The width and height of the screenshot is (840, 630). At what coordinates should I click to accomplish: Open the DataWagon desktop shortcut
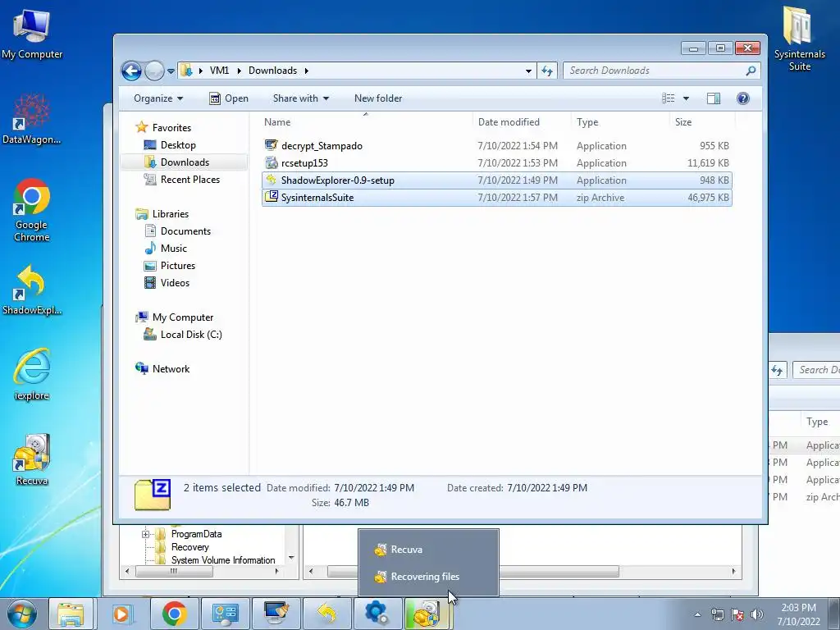32,119
